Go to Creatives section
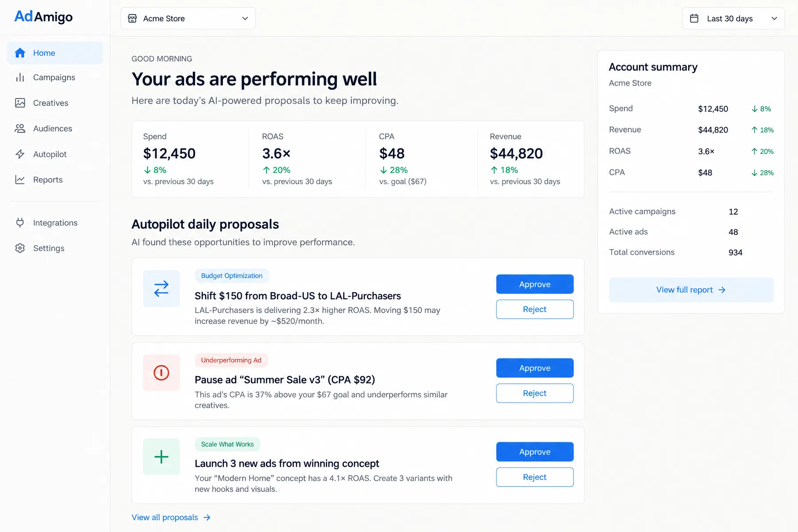 [55, 103]
